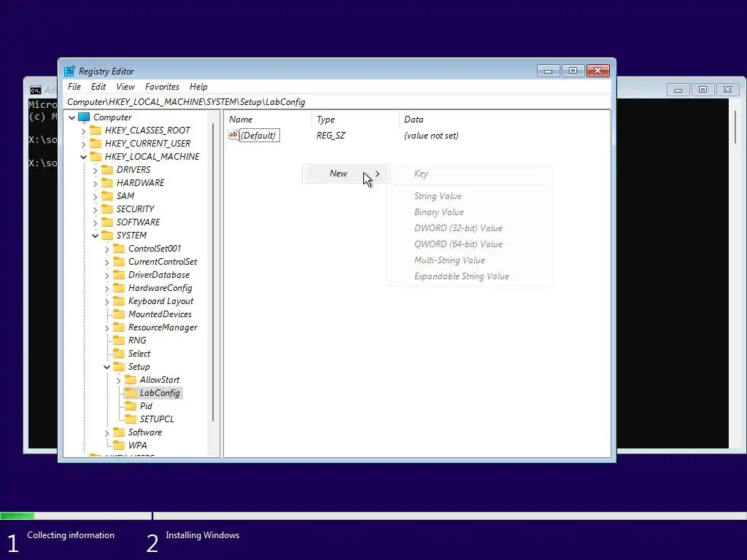747x560 pixels.
Task: Select the WPA key in tree
Action: coord(137,446)
